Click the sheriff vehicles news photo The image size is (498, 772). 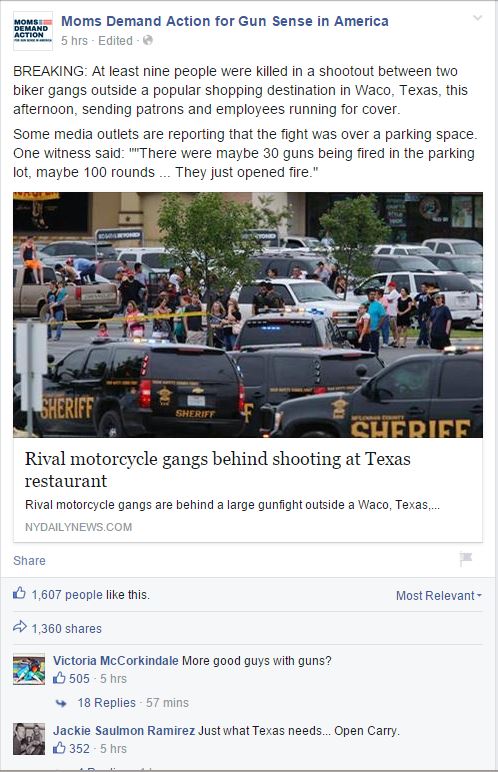[248, 315]
